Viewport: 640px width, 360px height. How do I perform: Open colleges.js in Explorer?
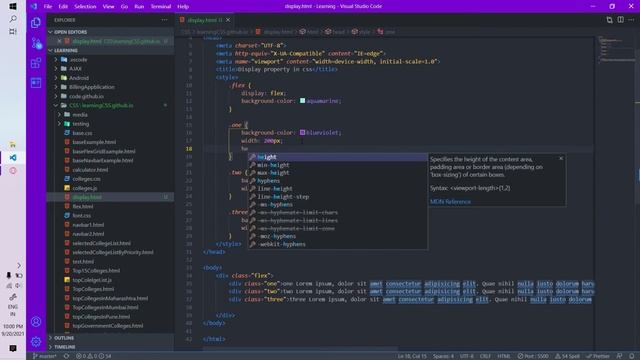click(84, 188)
